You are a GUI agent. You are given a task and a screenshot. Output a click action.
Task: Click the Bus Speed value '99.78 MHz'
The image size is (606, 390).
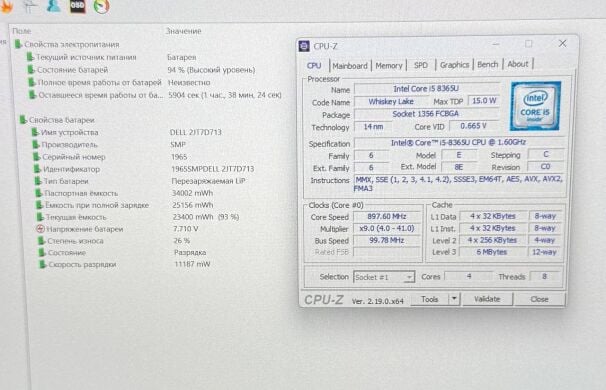387,240
